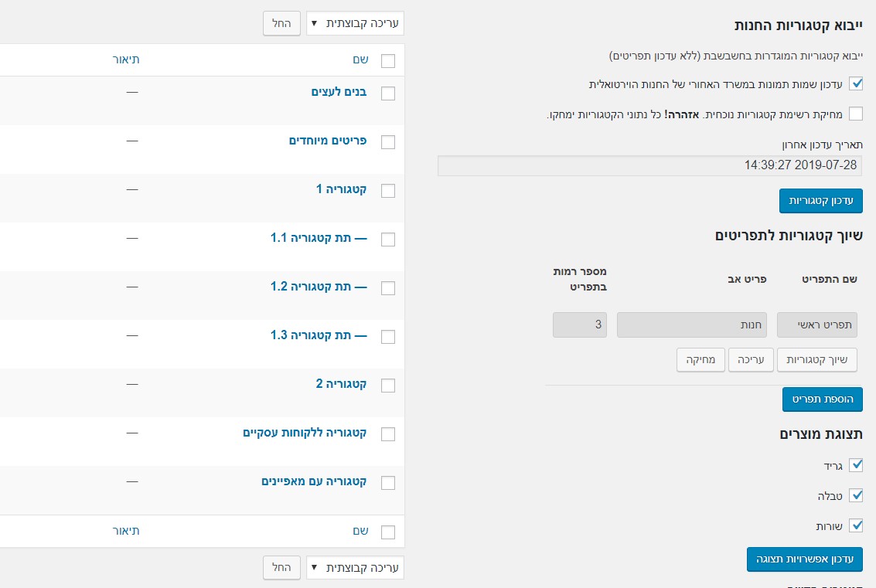The height and width of the screenshot is (588, 876).
Task: Click the תפריט ראשי menu name field
Action: coord(816,325)
